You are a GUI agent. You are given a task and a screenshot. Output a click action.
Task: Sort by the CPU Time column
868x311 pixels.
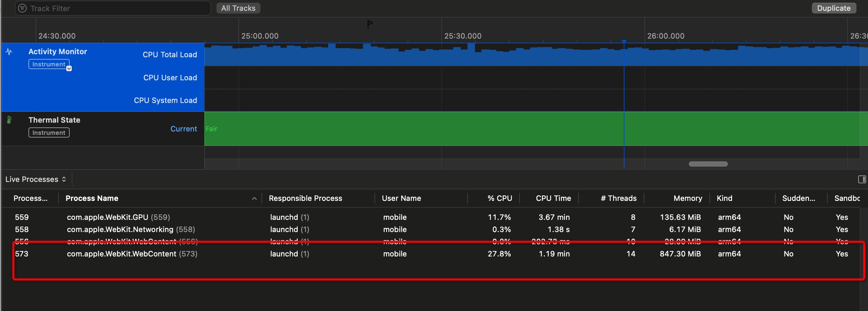(x=553, y=198)
